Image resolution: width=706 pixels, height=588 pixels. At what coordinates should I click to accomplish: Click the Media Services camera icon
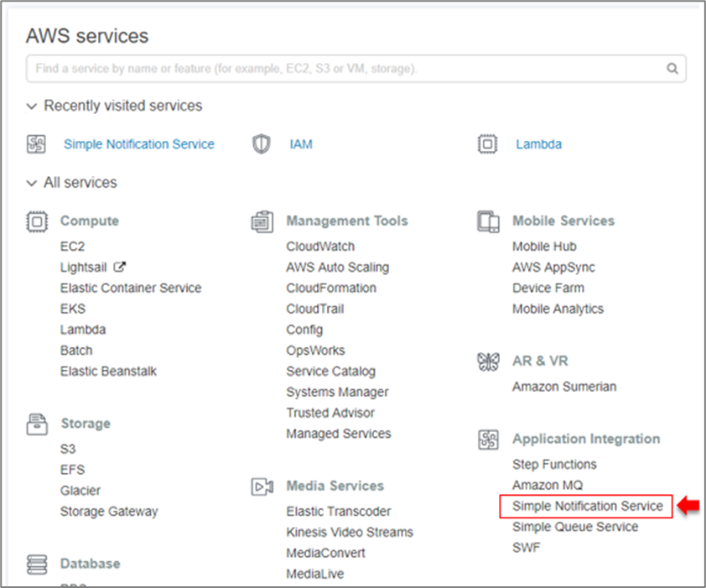(262, 487)
